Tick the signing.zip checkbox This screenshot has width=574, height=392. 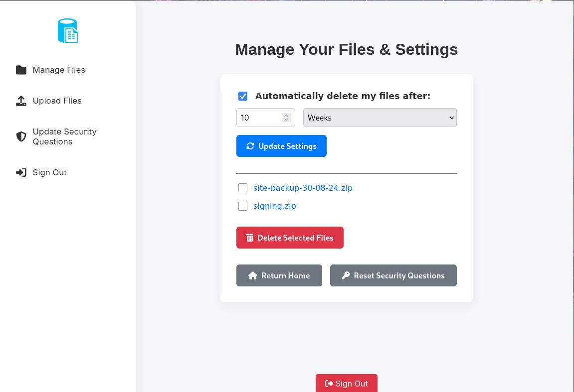tap(243, 206)
